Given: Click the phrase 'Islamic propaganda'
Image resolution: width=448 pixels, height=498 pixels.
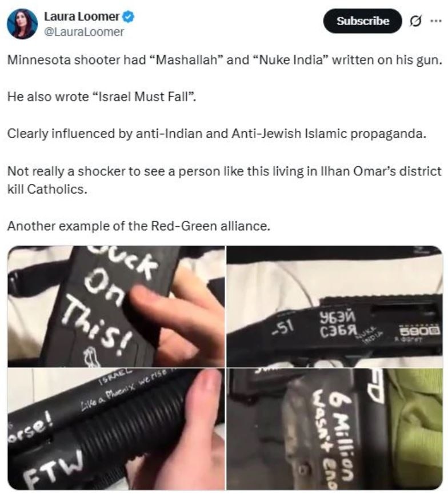Looking at the screenshot, I should [365, 134].
